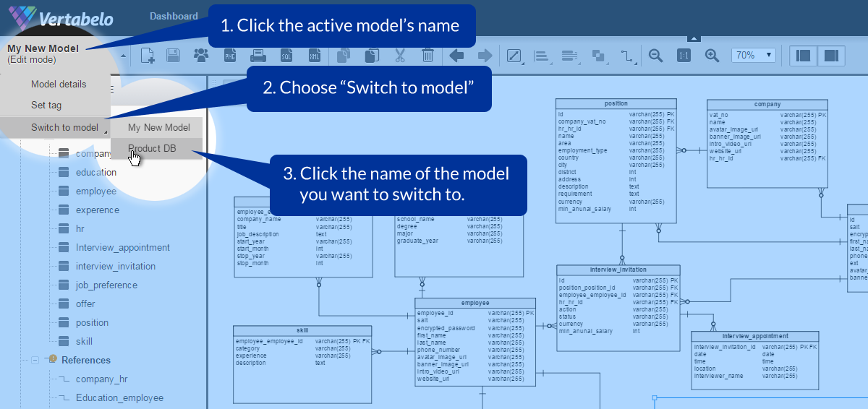Click the undo left-arrow icon
The width and height of the screenshot is (868, 409).
pos(456,56)
